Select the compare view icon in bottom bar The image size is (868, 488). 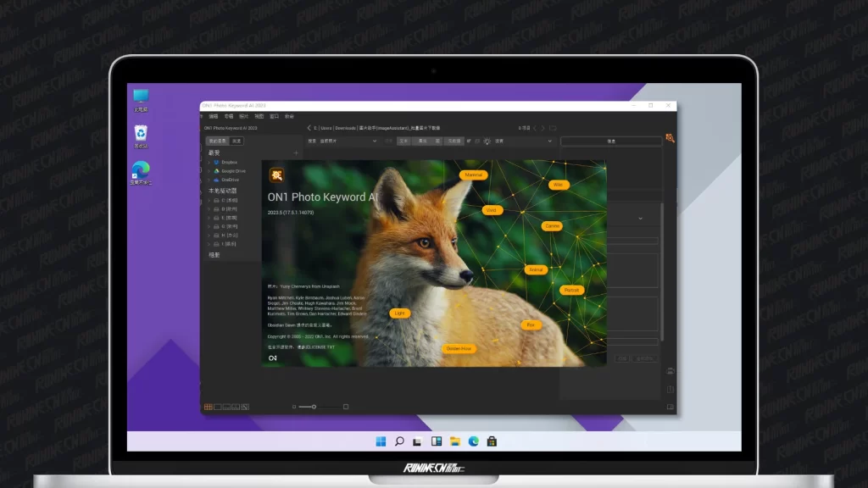click(x=236, y=407)
